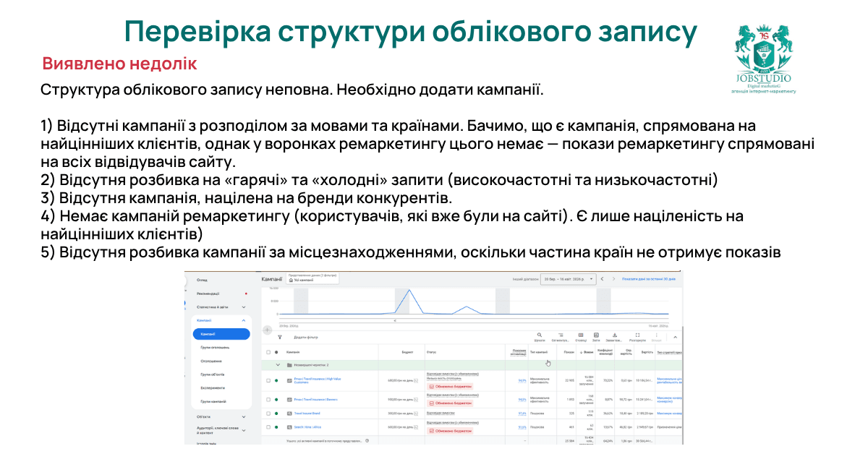Open the Pmax Travel Insurance Banners link

pyautogui.click(x=317, y=398)
